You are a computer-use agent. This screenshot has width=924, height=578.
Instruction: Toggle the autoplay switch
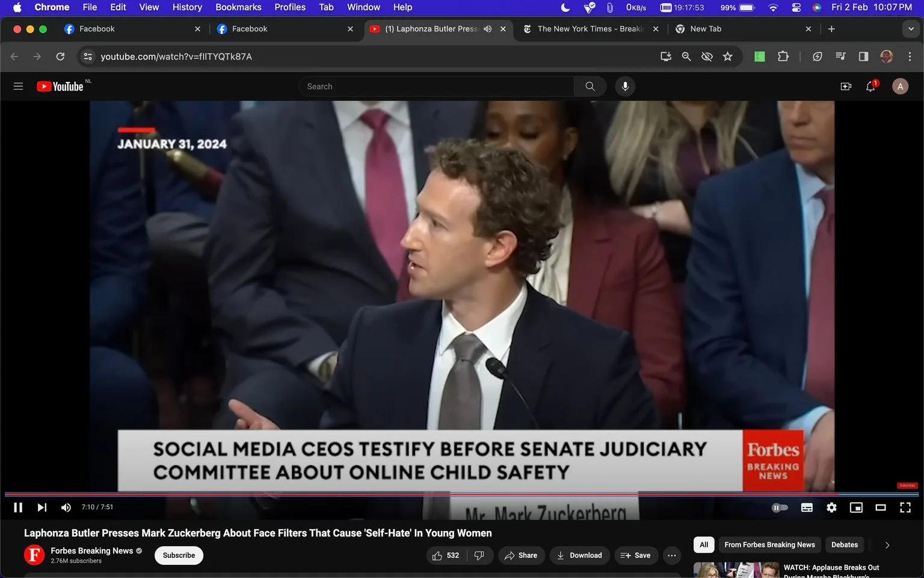tap(780, 508)
